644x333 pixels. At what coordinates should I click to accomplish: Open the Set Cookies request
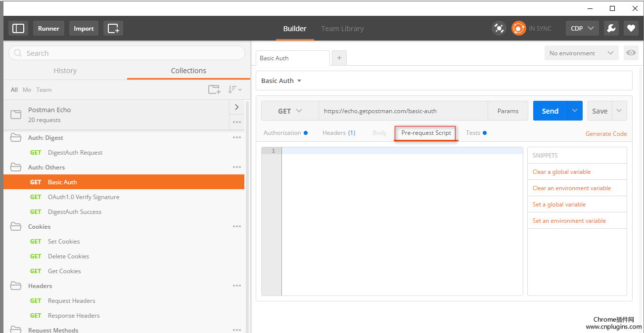[x=124, y=241]
